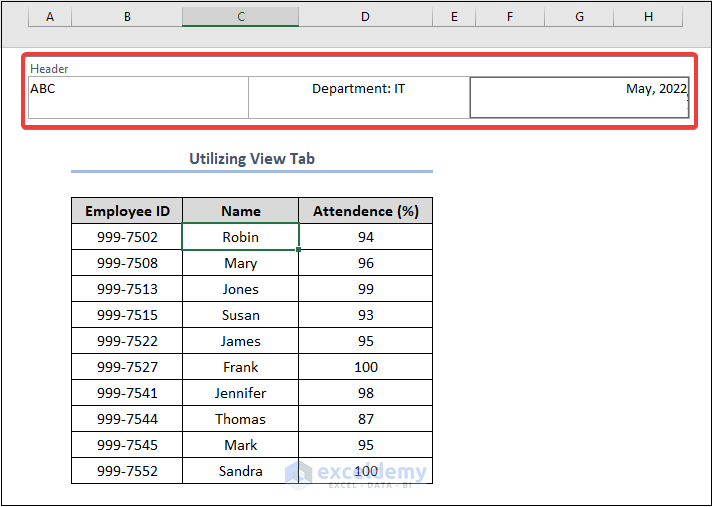Select cell with ID 999-7522
The image size is (712, 507).
[x=127, y=340]
